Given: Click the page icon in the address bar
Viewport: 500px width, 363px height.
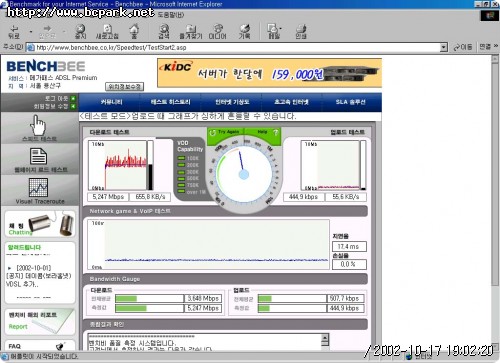Looking at the screenshot, I should [31, 47].
